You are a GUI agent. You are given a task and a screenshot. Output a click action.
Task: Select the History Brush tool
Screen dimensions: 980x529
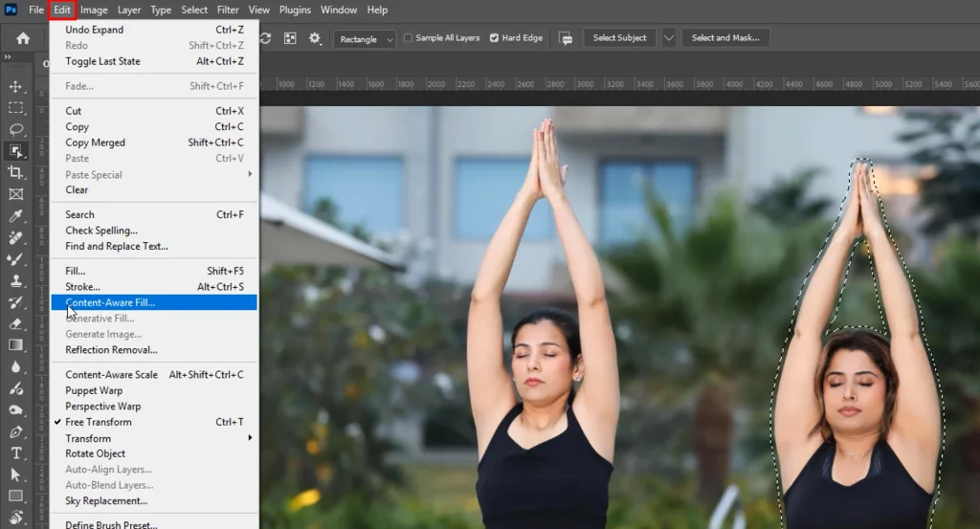tap(16, 302)
